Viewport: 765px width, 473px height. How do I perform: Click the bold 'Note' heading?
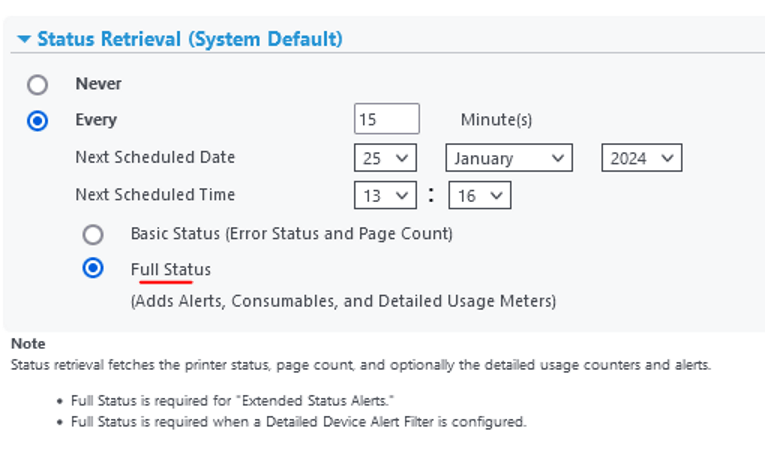[x=28, y=344]
